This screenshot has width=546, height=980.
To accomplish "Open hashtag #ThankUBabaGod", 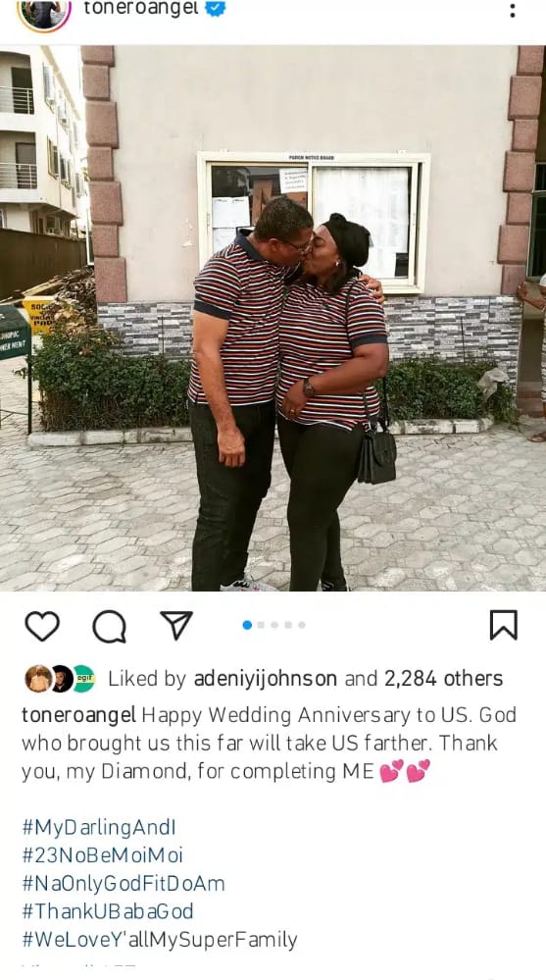I will pos(108,911).
